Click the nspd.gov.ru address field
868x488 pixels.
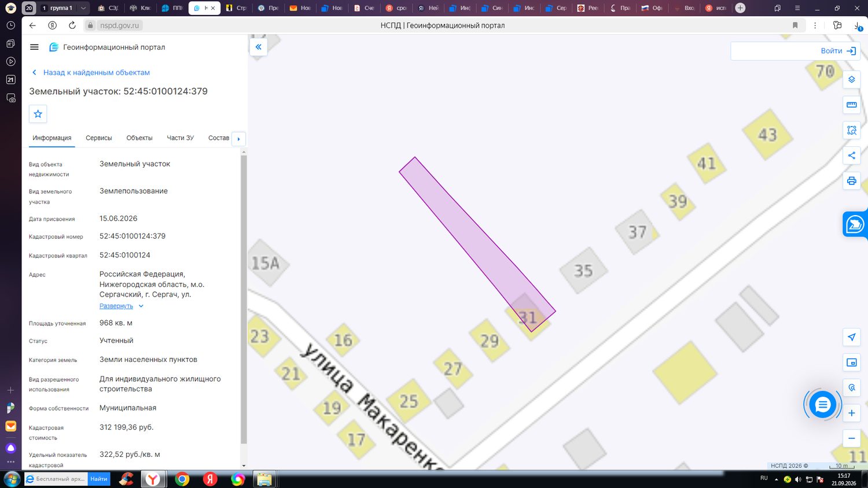(x=120, y=25)
